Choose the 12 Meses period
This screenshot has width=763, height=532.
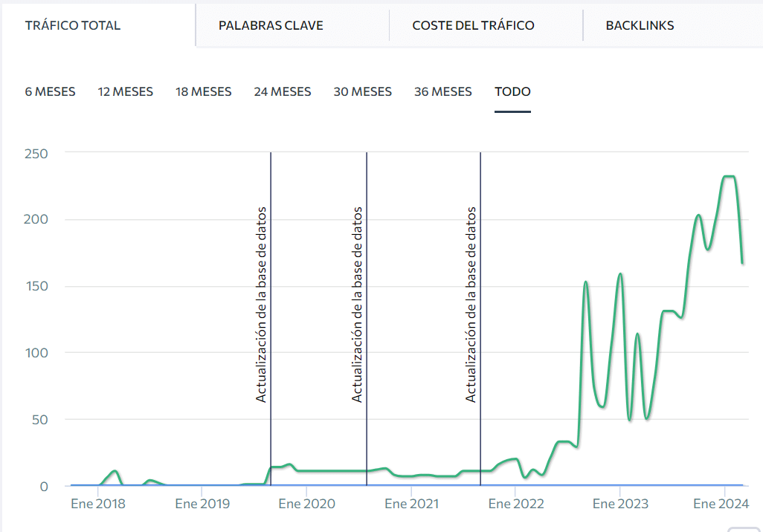pyautogui.click(x=125, y=91)
